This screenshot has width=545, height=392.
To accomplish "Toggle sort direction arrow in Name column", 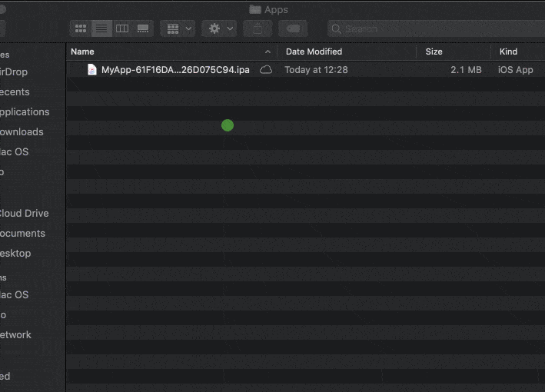I will point(268,51).
